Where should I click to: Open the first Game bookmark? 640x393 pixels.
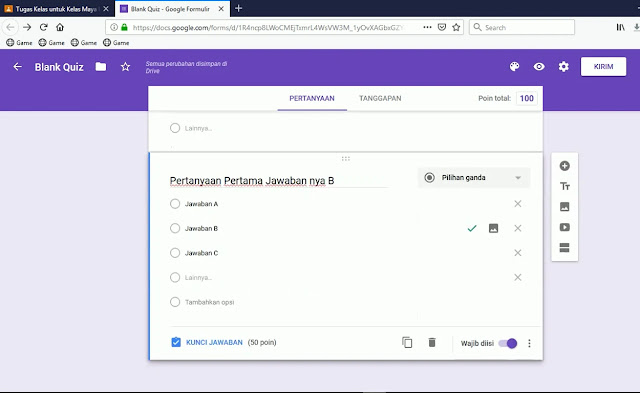coord(19,42)
